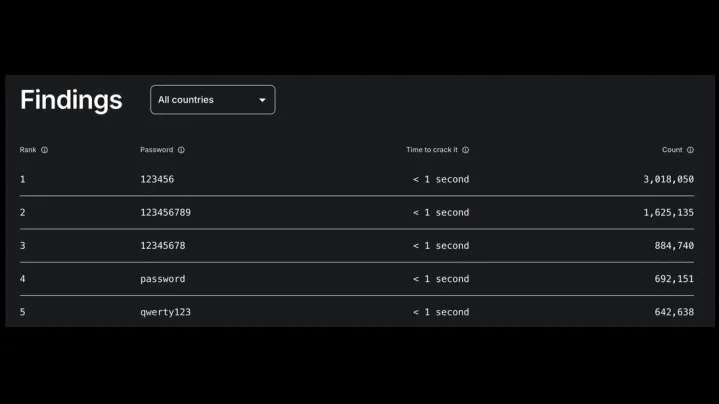Click the info icon next to Count

(x=690, y=150)
